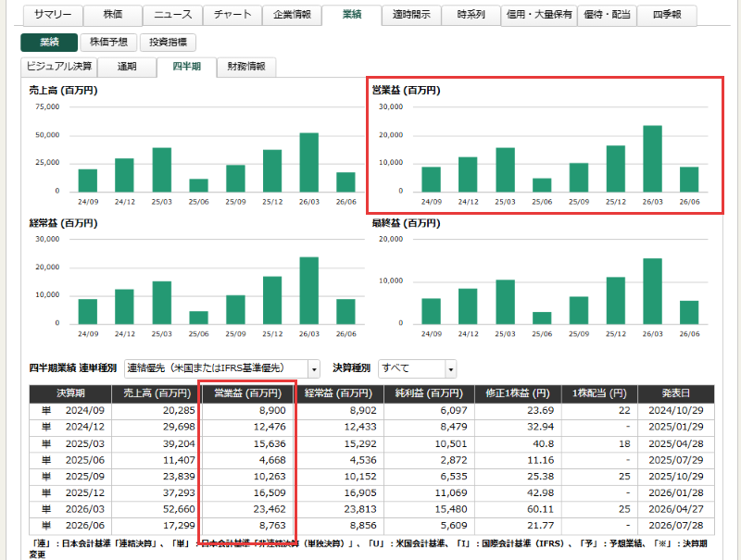Click EPS value 23.69

click(541, 410)
